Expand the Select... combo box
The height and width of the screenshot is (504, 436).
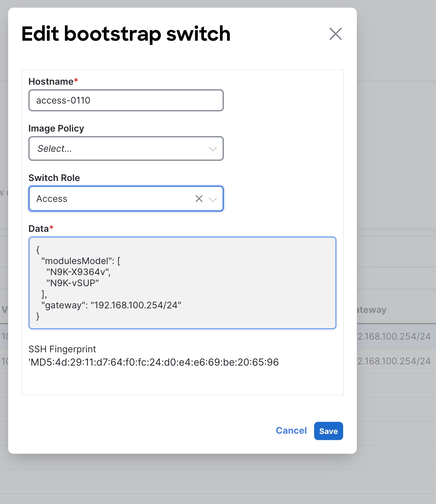point(126,149)
